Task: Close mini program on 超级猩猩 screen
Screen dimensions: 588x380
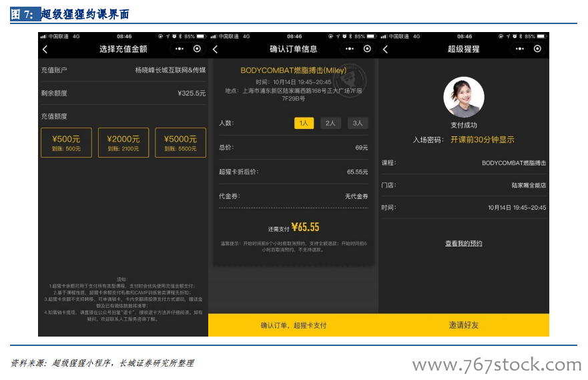Action: pyautogui.click(x=538, y=49)
